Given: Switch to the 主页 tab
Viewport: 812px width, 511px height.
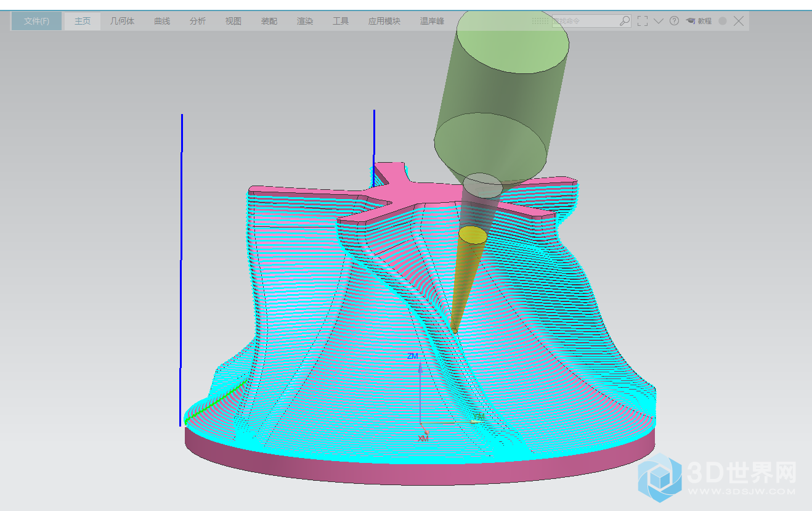Looking at the screenshot, I should click(x=83, y=21).
